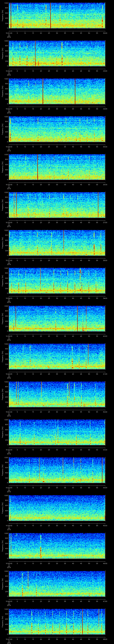Click the 39:00 end time label

tap(105, 298)
